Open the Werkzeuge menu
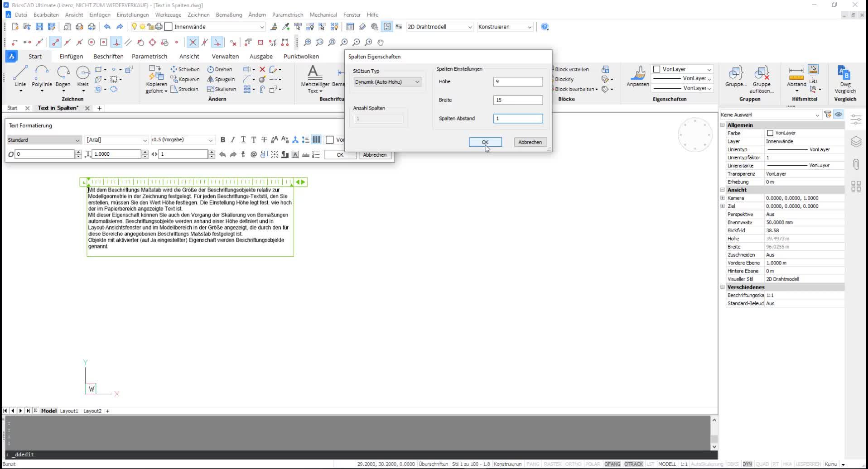This screenshot has width=868, height=469. (168, 14)
